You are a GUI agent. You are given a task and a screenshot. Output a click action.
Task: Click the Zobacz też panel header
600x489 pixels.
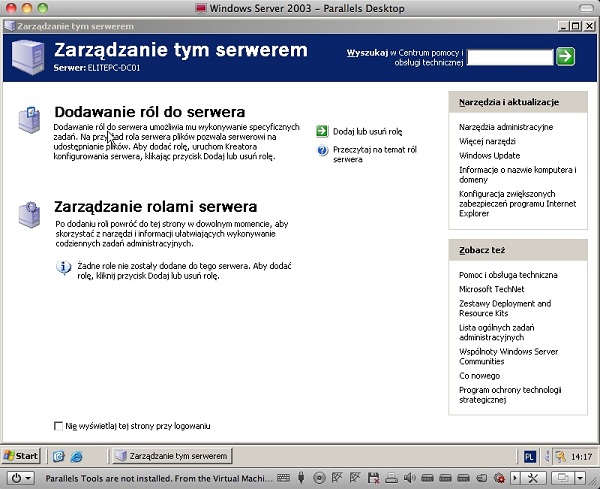(518, 250)
